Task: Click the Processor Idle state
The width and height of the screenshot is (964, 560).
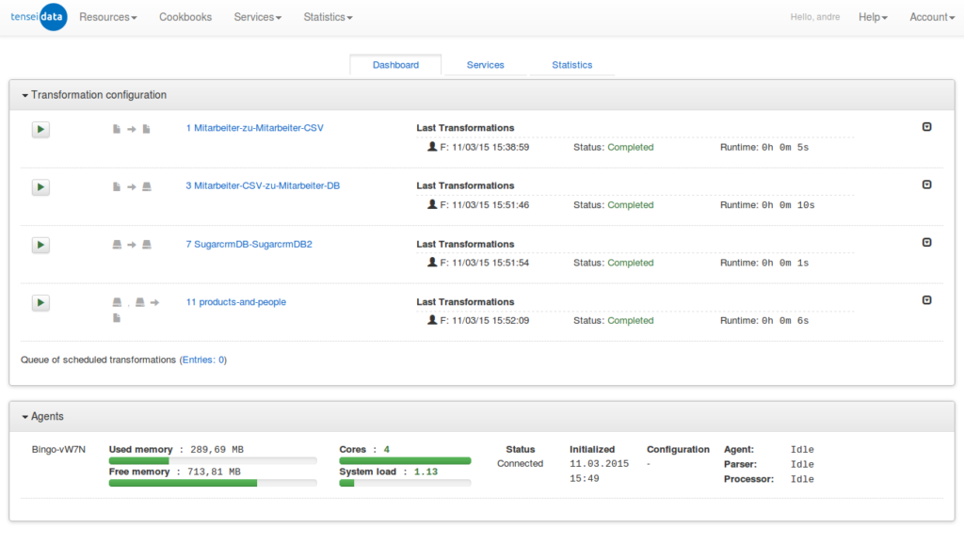Action: 802,479
